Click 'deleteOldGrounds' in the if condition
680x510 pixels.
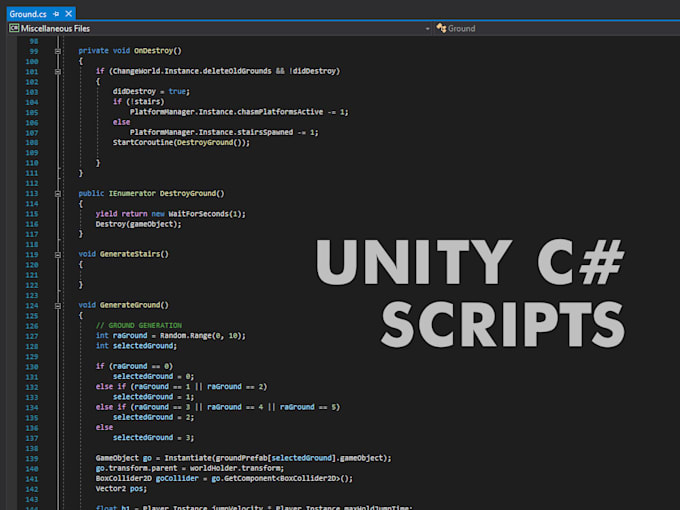(x=237, y=71)
